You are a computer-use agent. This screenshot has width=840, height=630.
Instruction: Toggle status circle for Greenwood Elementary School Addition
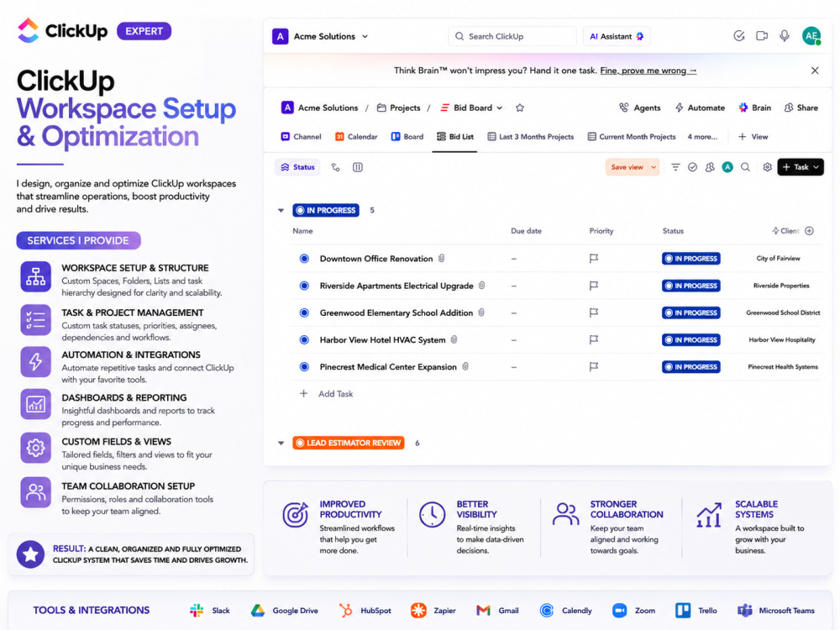click(304, 312)
